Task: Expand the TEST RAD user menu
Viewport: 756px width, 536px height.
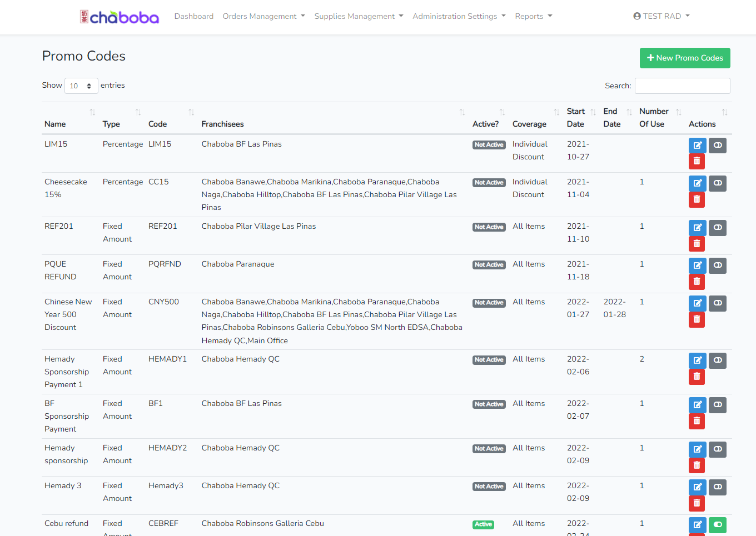Action: (661, 16)
